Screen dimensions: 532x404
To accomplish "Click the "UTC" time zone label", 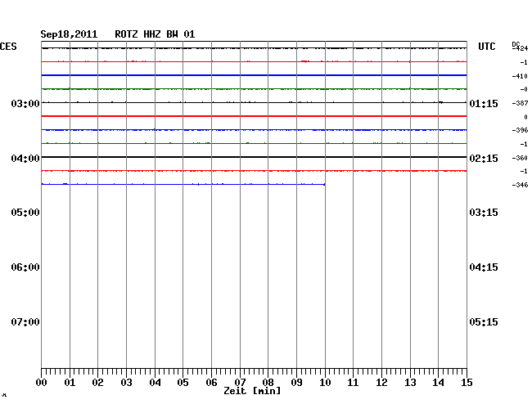I will [x=487, y=47].
